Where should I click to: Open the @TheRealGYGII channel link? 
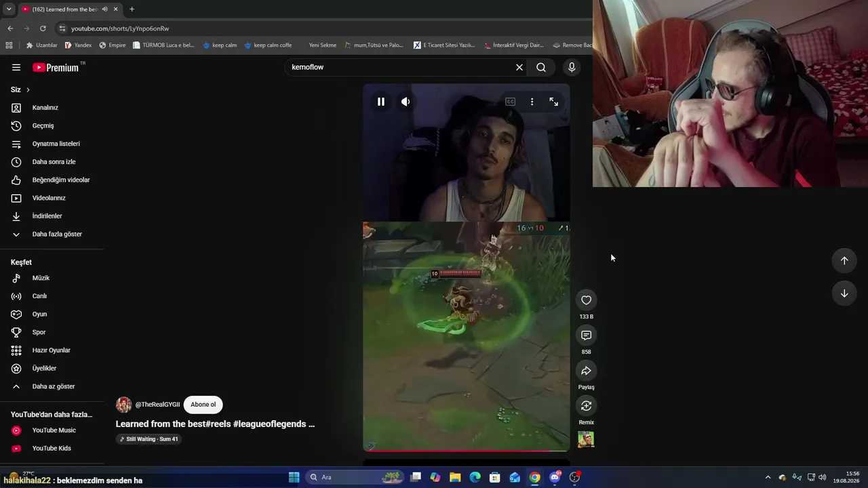(x=157, y=405)
